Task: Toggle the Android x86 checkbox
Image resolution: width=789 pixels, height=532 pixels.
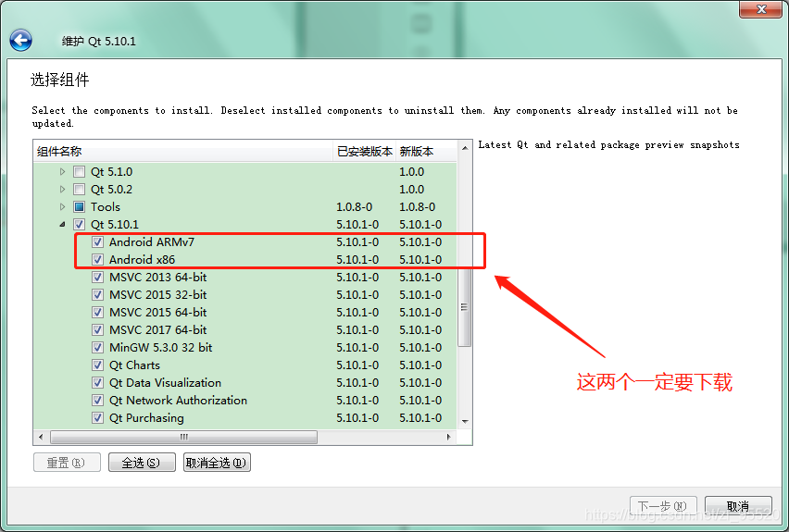Action: [97, 260]
